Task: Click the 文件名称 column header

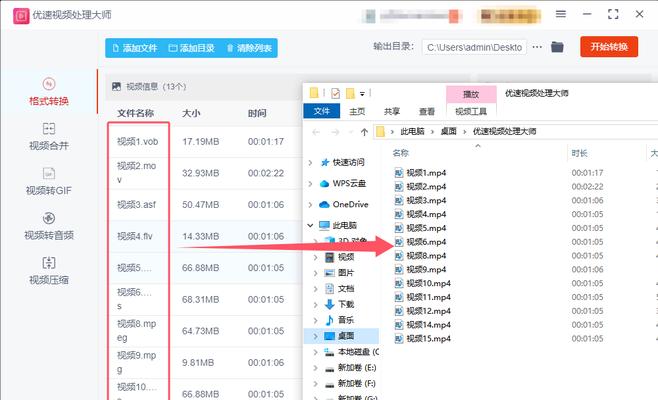Action: pyautogui.click(x=135, y=113)
